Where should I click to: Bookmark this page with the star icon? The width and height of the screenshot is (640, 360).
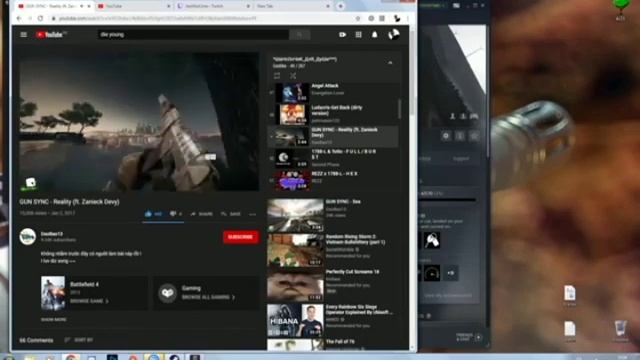click(358, 18)
